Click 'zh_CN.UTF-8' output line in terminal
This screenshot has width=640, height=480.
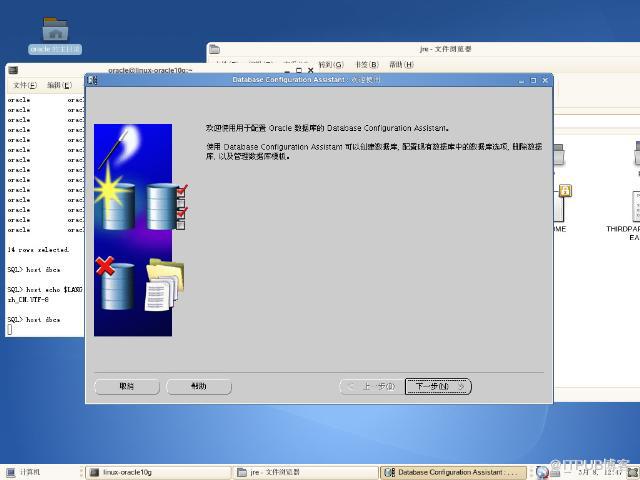point(28,300)
